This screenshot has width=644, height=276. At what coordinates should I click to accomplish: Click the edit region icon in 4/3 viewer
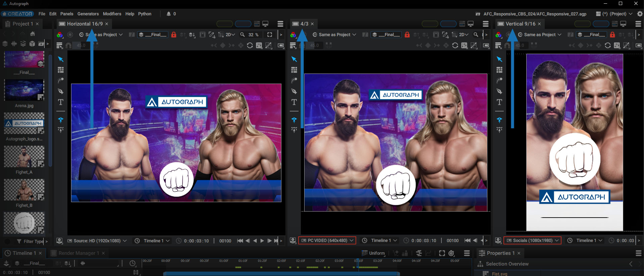pos(445,35)
